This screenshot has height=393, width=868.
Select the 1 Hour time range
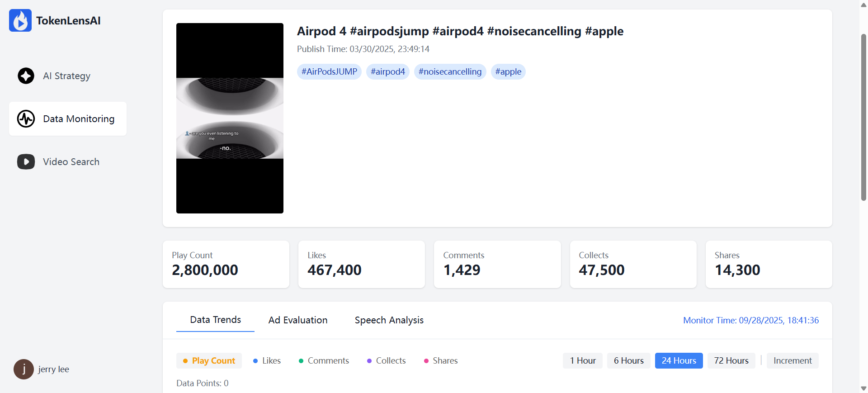[x=582, y=360]
